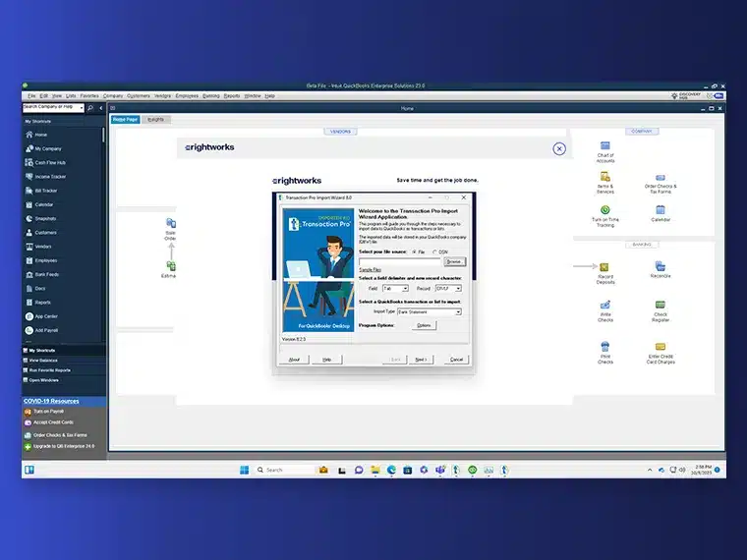Open the Employees sidebar shortcut
747x560 pixels.
pos(41,260)
